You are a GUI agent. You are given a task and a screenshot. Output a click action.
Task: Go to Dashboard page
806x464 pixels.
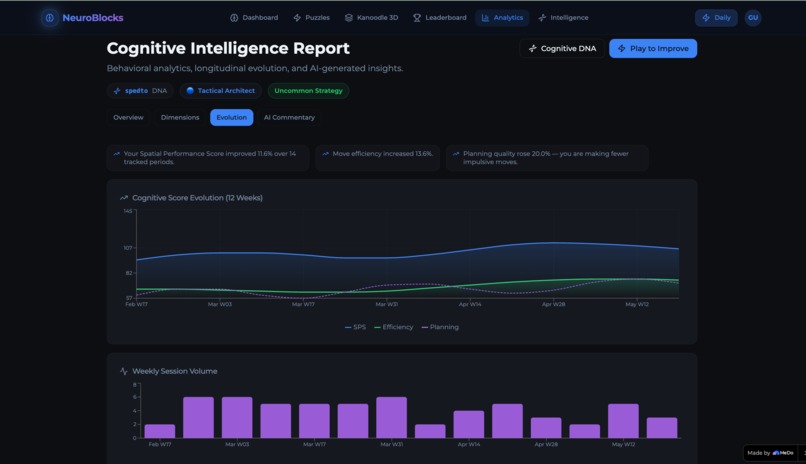point(254,17)
